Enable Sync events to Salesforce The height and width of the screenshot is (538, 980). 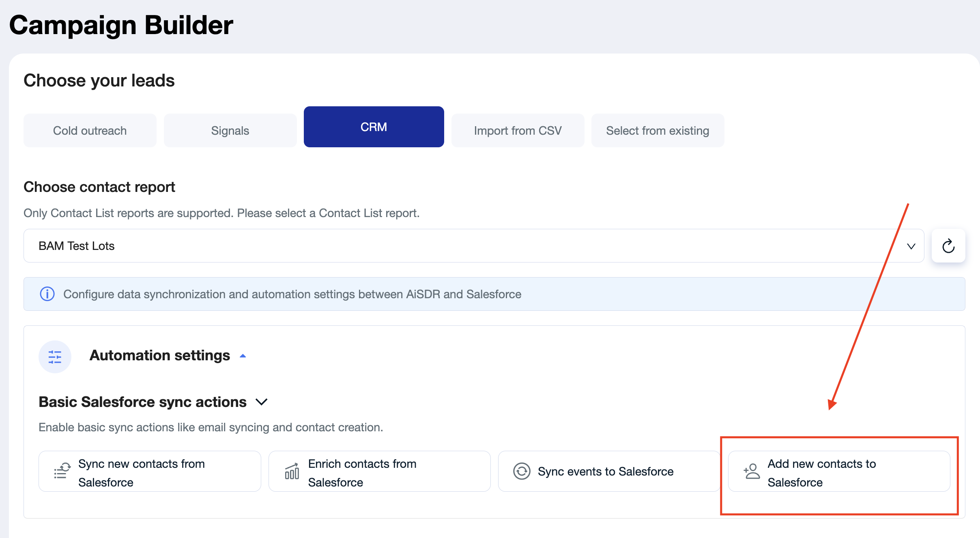[609, 471]
